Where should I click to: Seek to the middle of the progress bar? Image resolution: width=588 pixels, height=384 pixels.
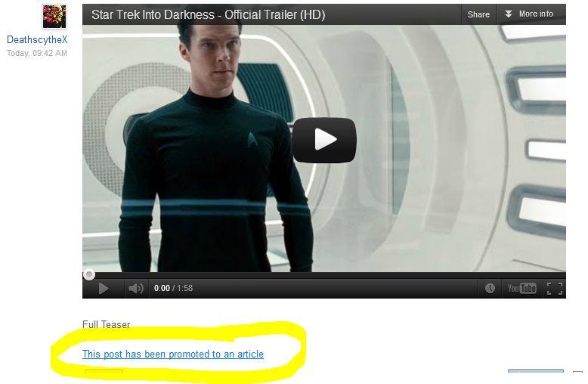[324, 275]
